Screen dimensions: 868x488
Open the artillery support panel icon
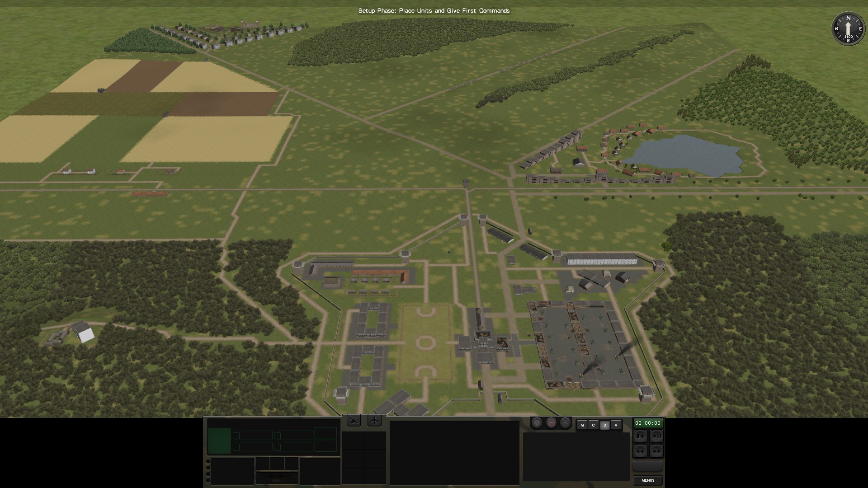point(354,421)
